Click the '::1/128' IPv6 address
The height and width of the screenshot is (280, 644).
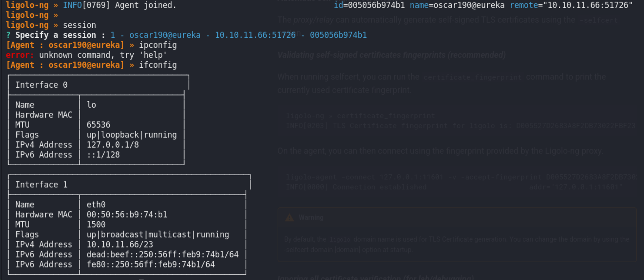pyautogui.click(x=103, y=155)
